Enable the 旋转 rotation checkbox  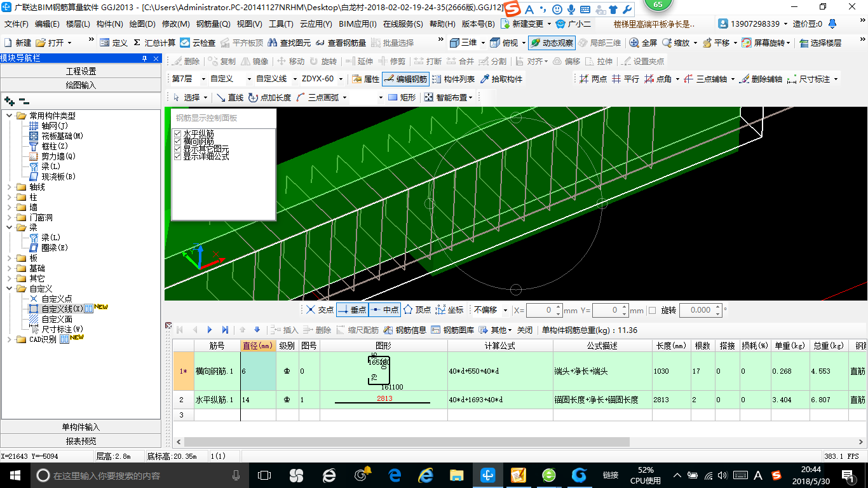(x=652, y=311)
